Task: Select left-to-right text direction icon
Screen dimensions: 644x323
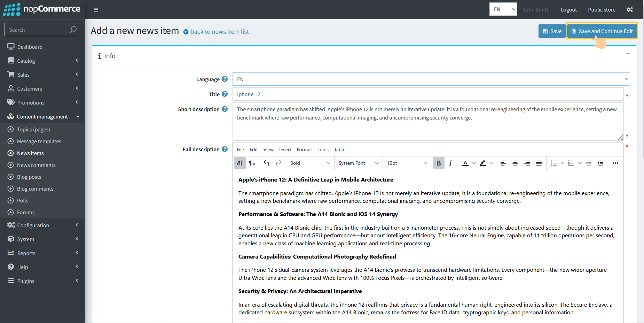Action: point(240,163)
